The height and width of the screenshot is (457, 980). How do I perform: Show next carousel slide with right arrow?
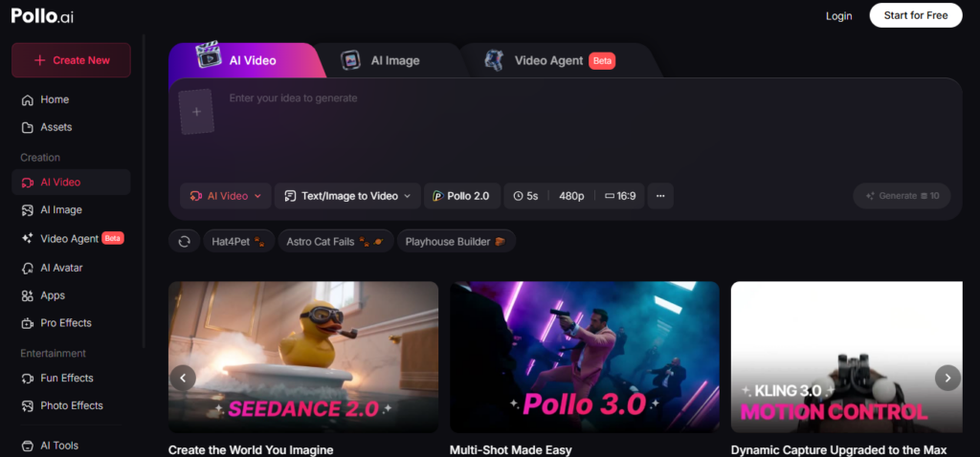tap(947, 378)
